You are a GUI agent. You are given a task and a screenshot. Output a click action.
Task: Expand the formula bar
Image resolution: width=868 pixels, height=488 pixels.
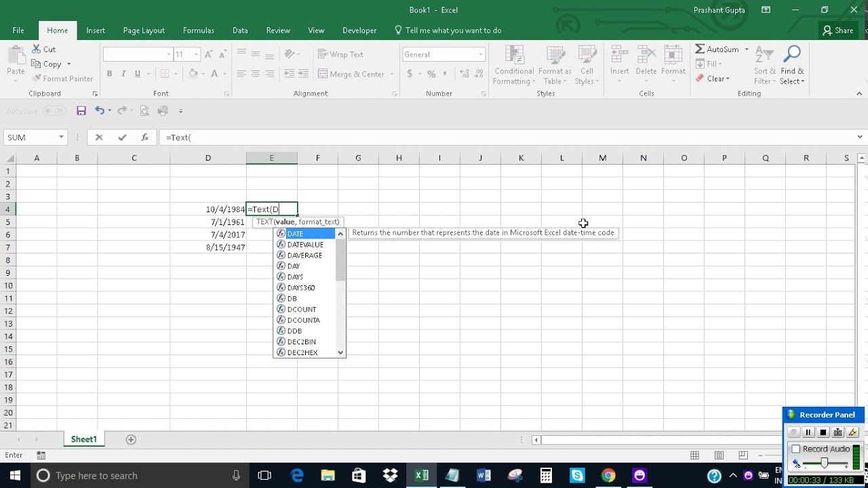pos(860,137)
